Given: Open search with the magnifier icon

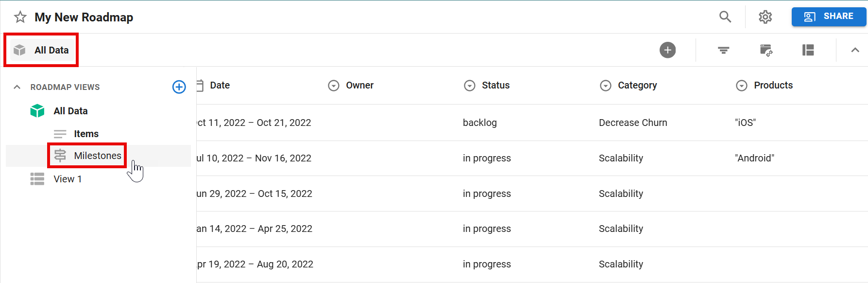Looking at the screenshot, I should coord(725,17).
